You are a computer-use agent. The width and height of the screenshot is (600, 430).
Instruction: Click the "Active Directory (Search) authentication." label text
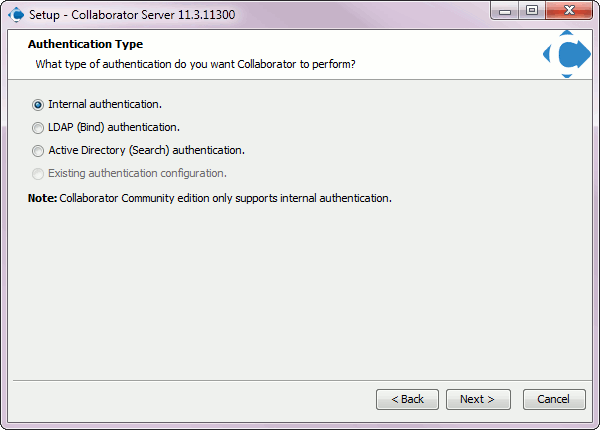click(147, 150)
